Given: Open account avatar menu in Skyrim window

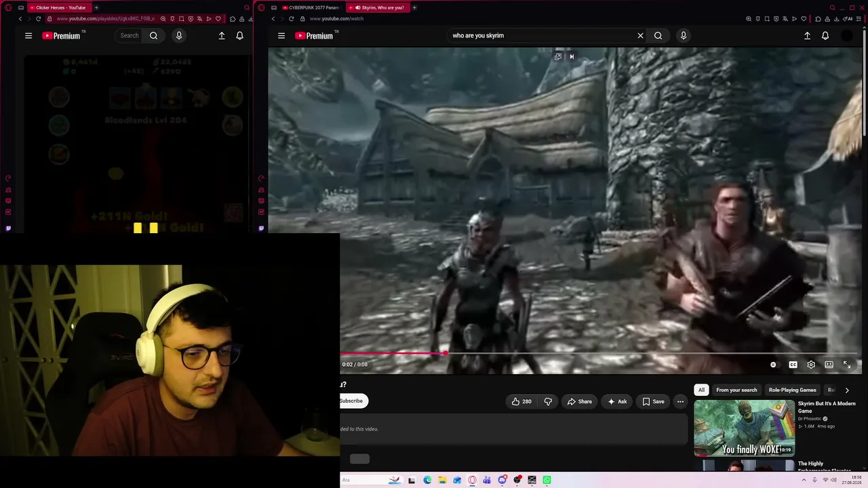Looking at the screenshot, I should click(x=847, y=35).
